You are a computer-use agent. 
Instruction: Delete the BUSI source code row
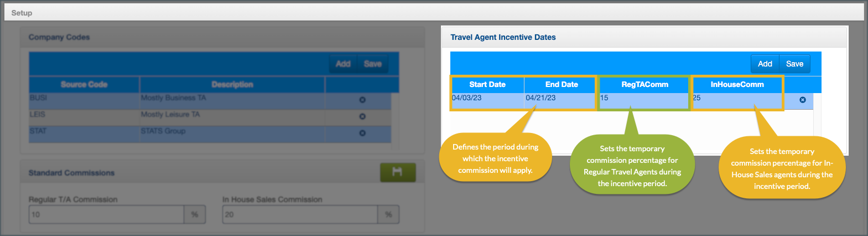[x=362, y=100]
